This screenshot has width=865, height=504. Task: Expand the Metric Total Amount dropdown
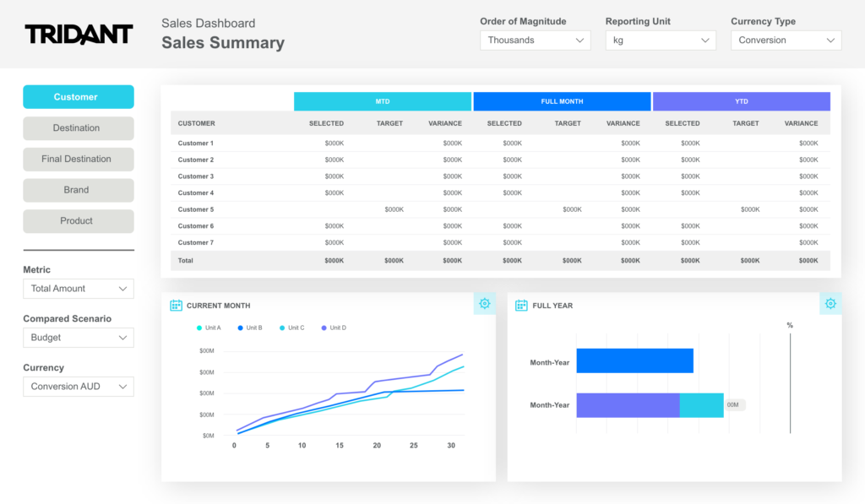[79, 289]
